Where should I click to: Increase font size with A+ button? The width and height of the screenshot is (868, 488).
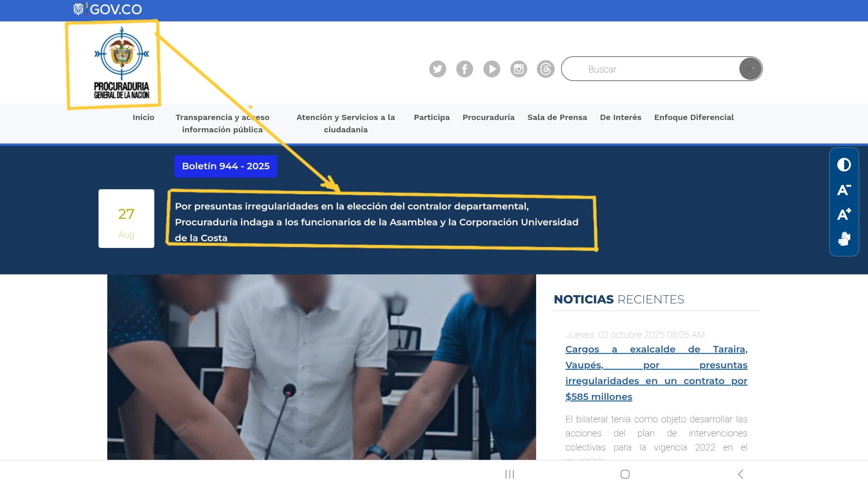(x=844, y=214)
